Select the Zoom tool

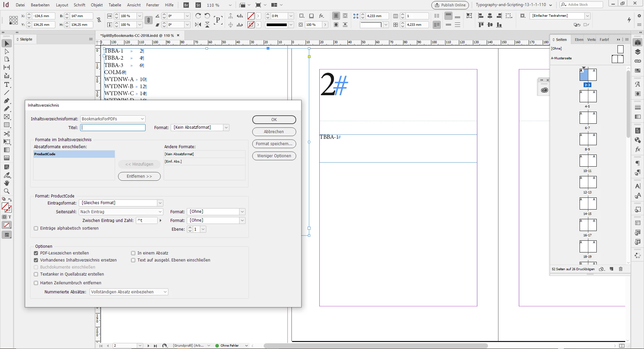[x=7, y=191]
